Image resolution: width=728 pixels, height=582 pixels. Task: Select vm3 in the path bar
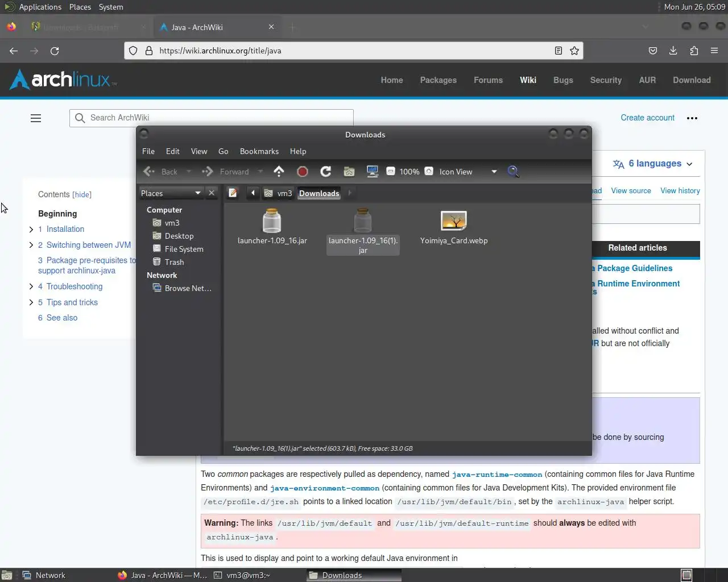[278, 193]
